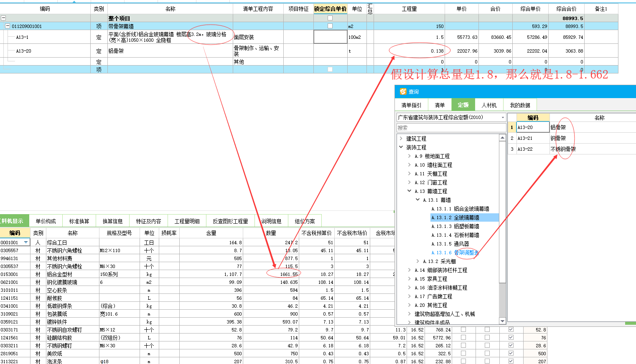Uncheck the checked box in the 265.12 row

511,346
